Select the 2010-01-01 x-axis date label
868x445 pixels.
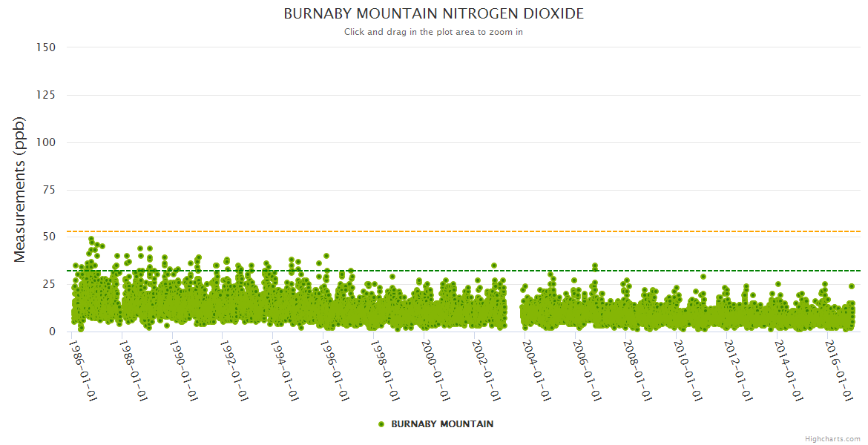click(x=688, y=369)
